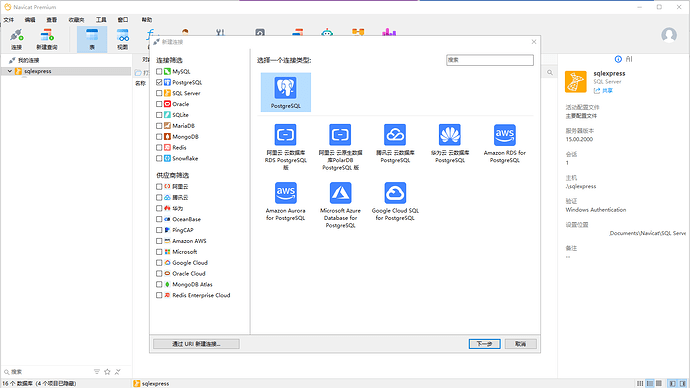Open the Window menu

point(123,20)
